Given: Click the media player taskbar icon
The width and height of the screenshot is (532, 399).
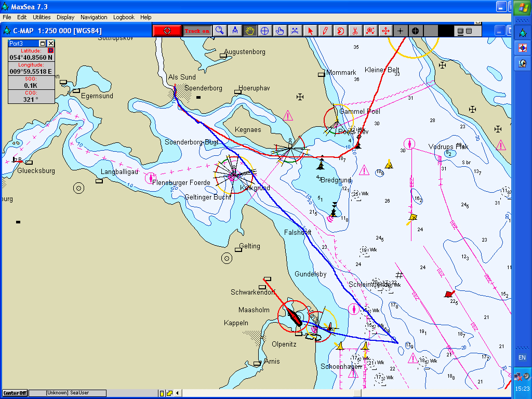Looking at the screenshot, I should 523,63.
